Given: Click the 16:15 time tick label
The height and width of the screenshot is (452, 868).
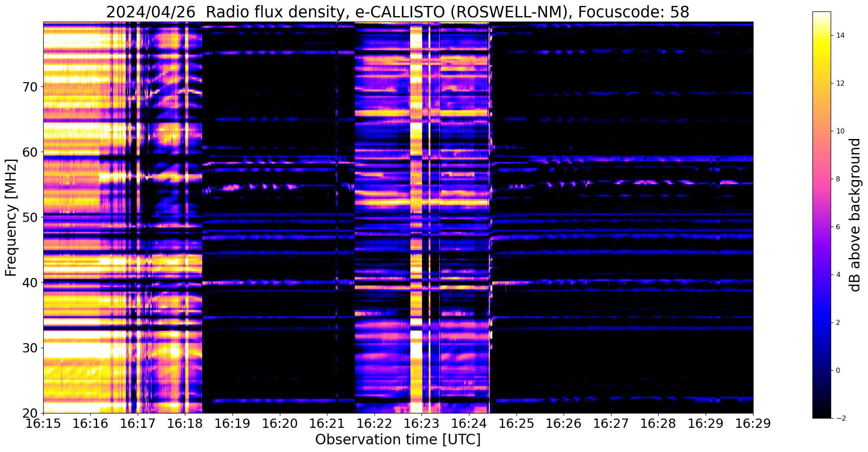Looking at the screenshot, I should [43, 423].
